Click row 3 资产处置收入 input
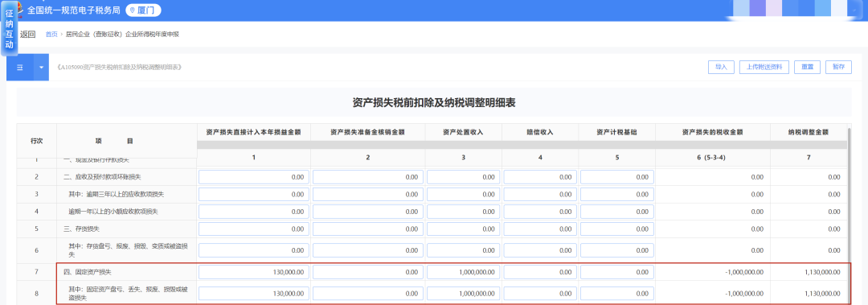 click(x=464, y=195)
